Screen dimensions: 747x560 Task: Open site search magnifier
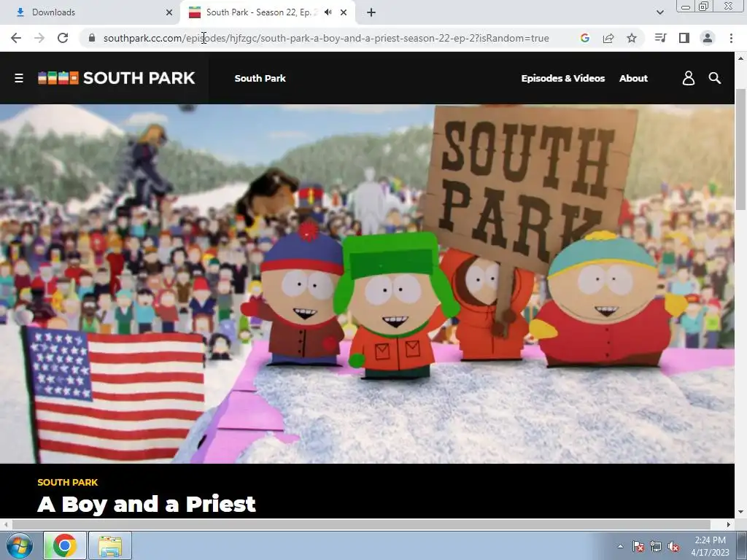tap(715, 78)
